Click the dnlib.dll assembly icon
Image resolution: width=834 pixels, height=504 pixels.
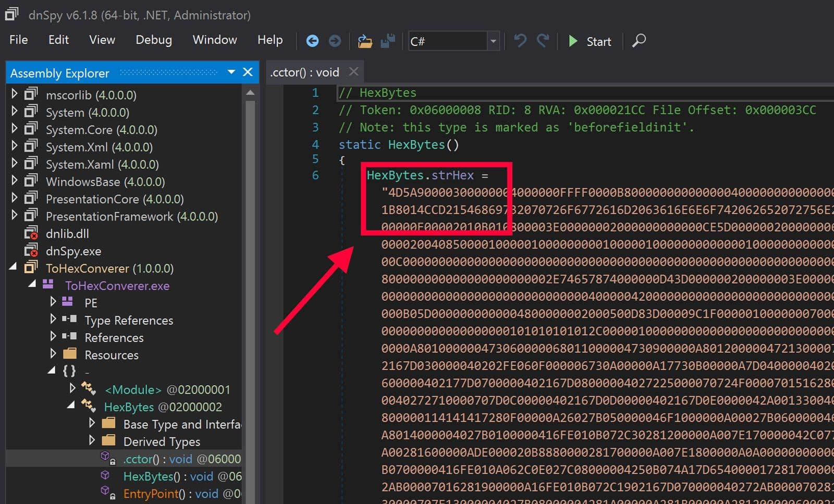(31, 233)
